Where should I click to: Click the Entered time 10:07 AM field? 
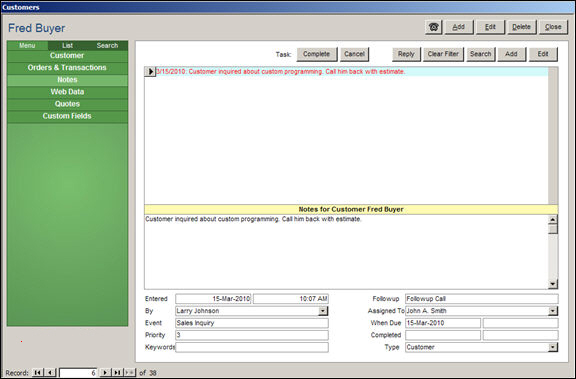pos(291,299)
